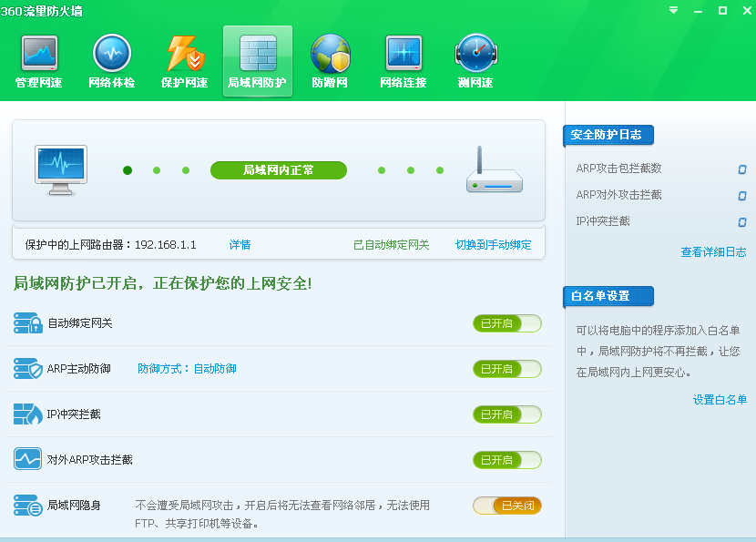Screen dimensions: 756x542
Task: Click the ARP对外攻击拦截 log label
Action: (618, 195)
